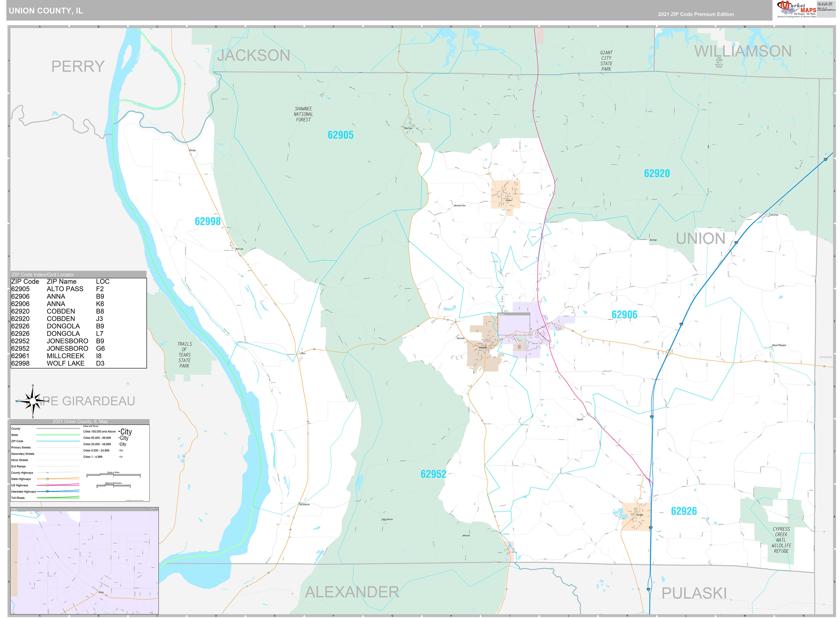The image size is (840, 618).
Task: Click the Cobden town area on map
Action: (505, 194)
